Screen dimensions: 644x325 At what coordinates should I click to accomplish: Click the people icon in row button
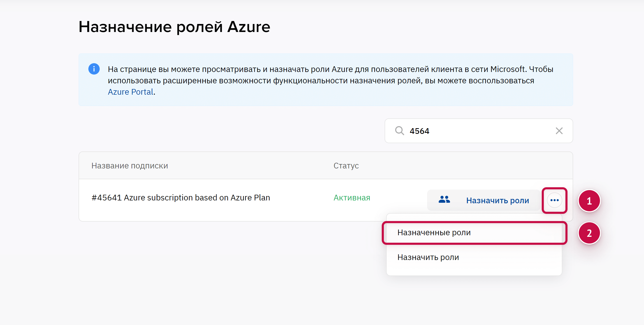pyautogui.click(x=444, y=200)
